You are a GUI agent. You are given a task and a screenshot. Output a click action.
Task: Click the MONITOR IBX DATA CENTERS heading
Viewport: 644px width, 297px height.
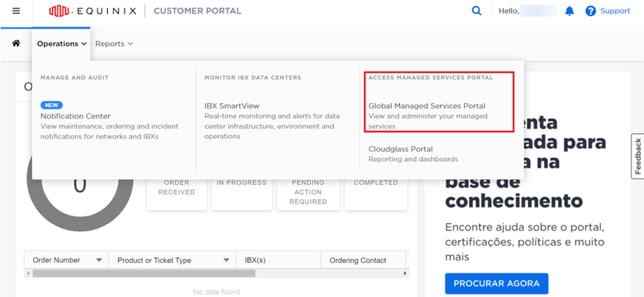coord(253,77)
